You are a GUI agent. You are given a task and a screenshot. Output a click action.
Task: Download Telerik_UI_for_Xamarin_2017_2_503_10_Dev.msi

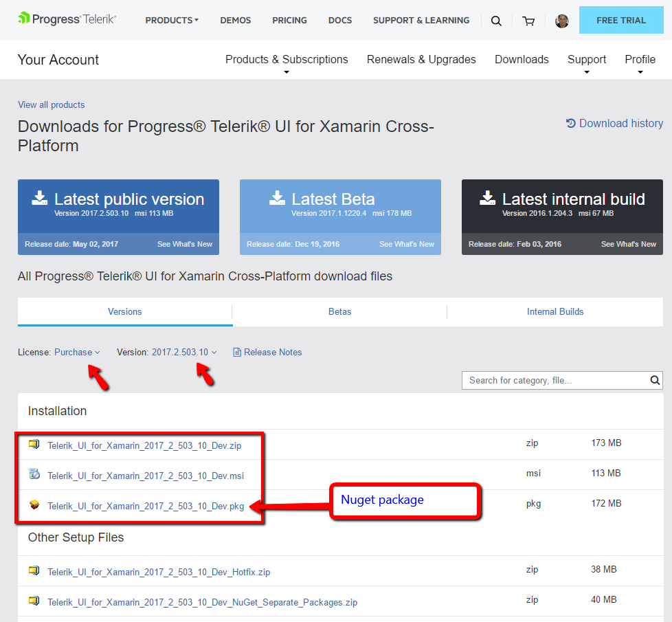[146, 476]
